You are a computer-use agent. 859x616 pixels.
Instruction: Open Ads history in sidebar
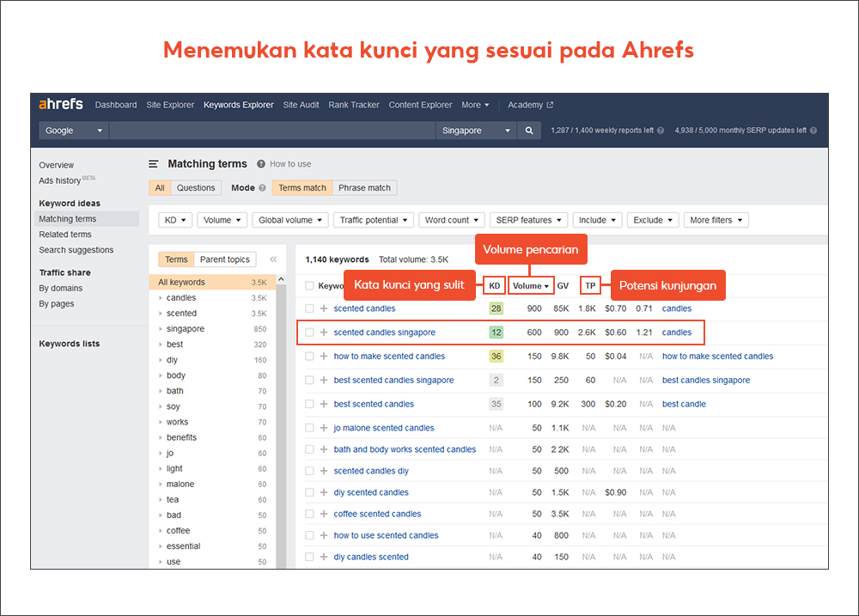click(60, 181)
